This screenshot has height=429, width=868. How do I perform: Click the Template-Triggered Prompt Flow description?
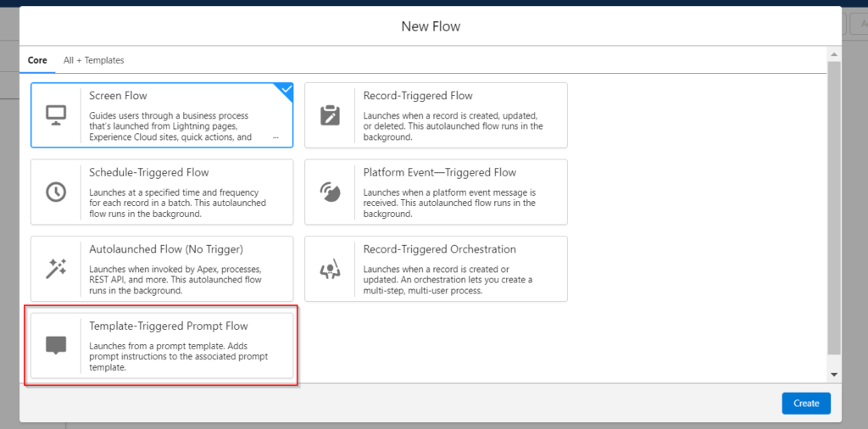pyautogui.click(x=179, y=356)
